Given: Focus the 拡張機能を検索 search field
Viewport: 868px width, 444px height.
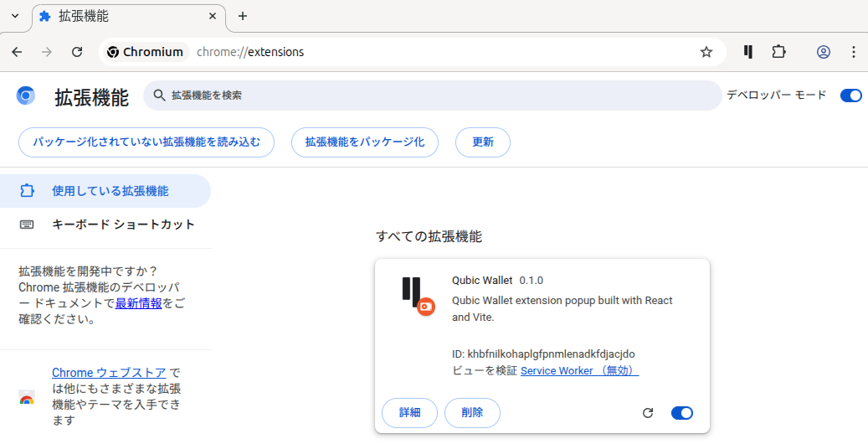Looking at the screenshot, I should 435,96.
